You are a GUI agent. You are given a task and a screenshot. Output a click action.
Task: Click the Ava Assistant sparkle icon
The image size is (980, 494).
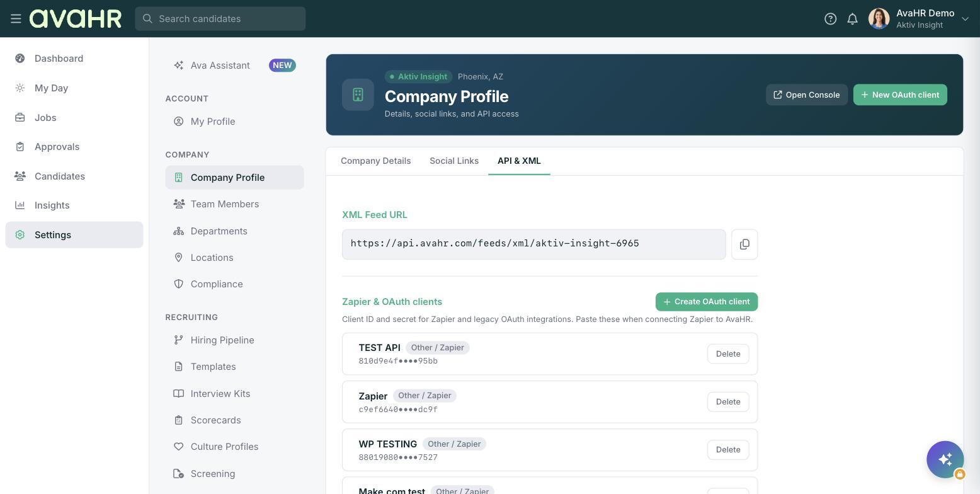pyautogui.click(x=179, y=66)
